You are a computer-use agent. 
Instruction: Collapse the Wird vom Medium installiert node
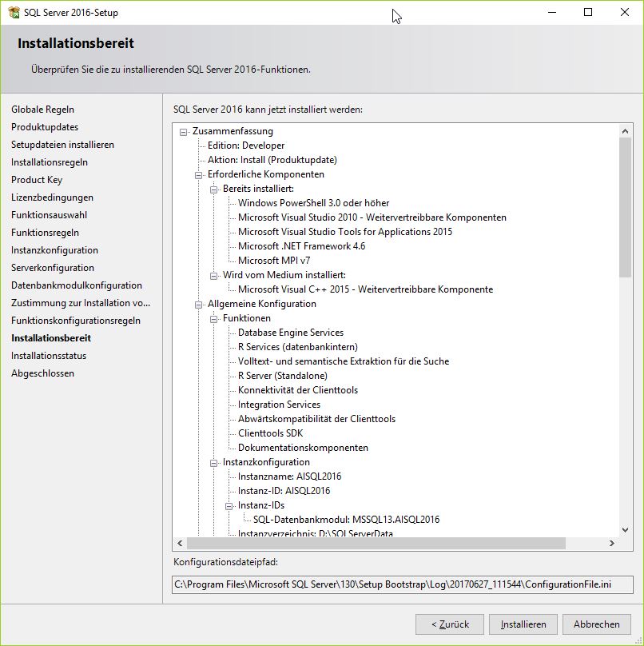coord(213,276)
